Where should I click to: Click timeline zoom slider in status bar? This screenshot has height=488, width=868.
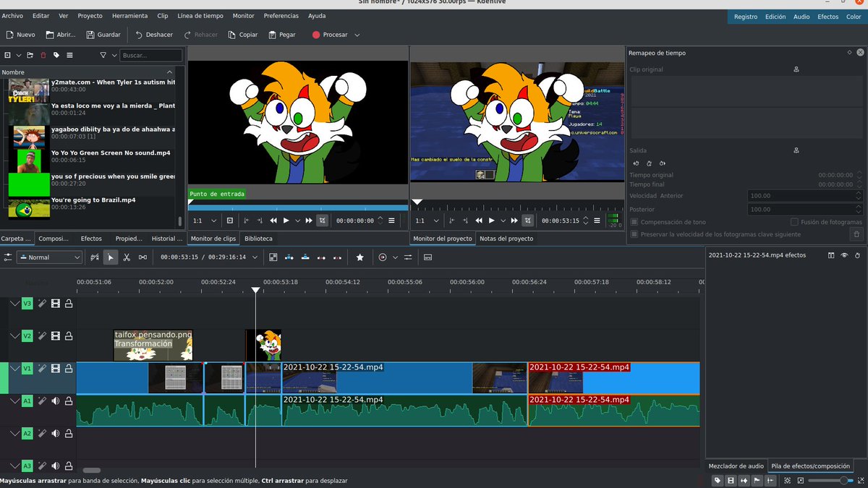(x=830, y=480)
